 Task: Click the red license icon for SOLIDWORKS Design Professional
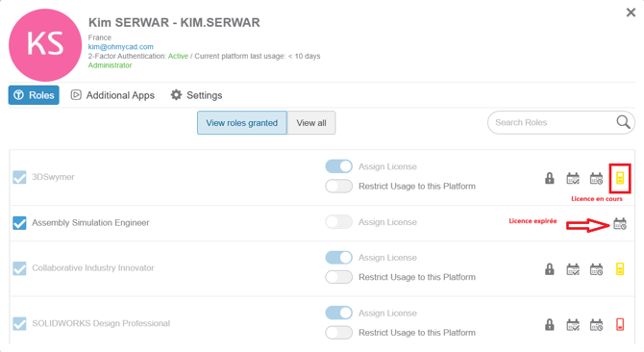click(x=620, y=324)
